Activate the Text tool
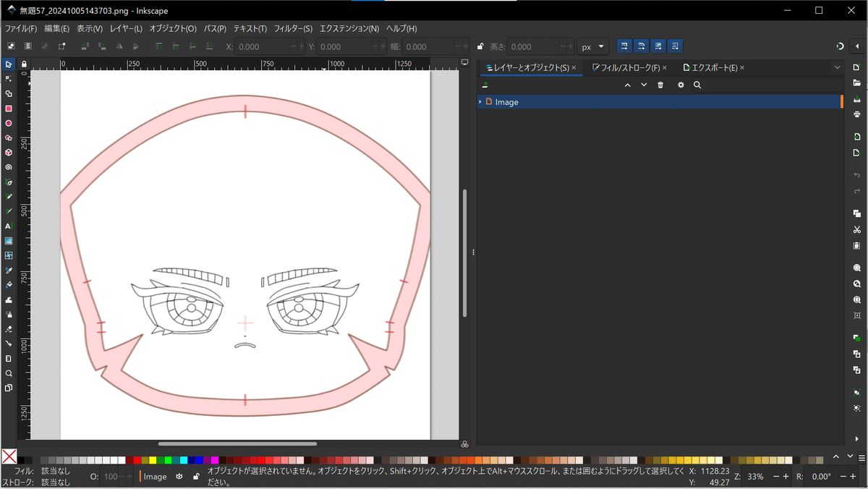The image size is (868, 489). 9,226
